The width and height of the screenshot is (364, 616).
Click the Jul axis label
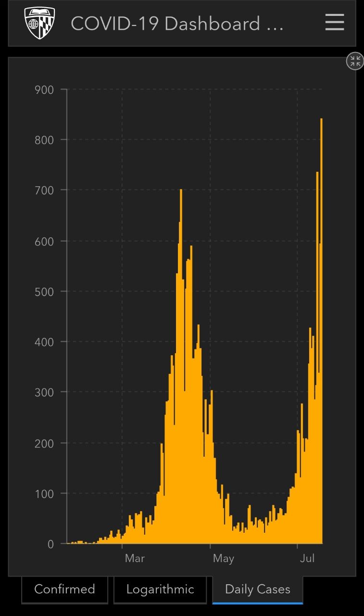coord(307,558)
